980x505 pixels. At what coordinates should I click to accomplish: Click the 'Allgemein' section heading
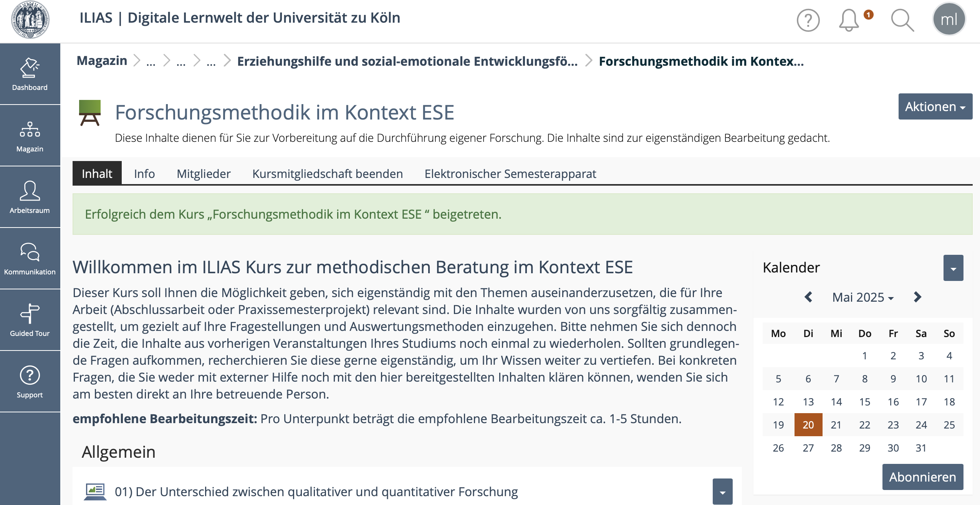118,452
